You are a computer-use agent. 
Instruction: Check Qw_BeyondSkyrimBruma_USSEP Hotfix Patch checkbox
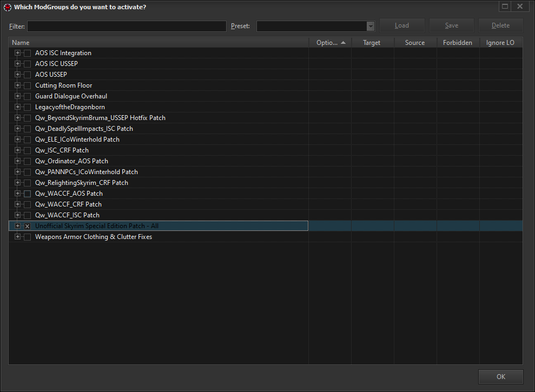27,118
